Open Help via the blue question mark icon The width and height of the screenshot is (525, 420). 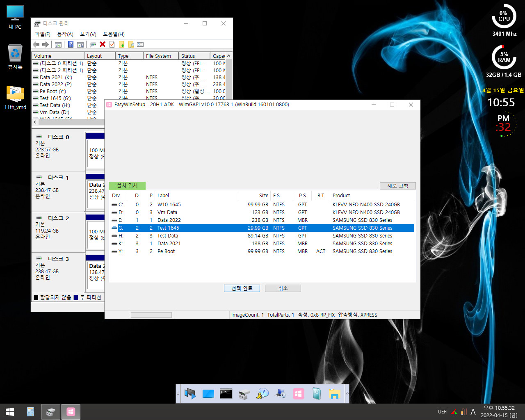click(71, 44)
